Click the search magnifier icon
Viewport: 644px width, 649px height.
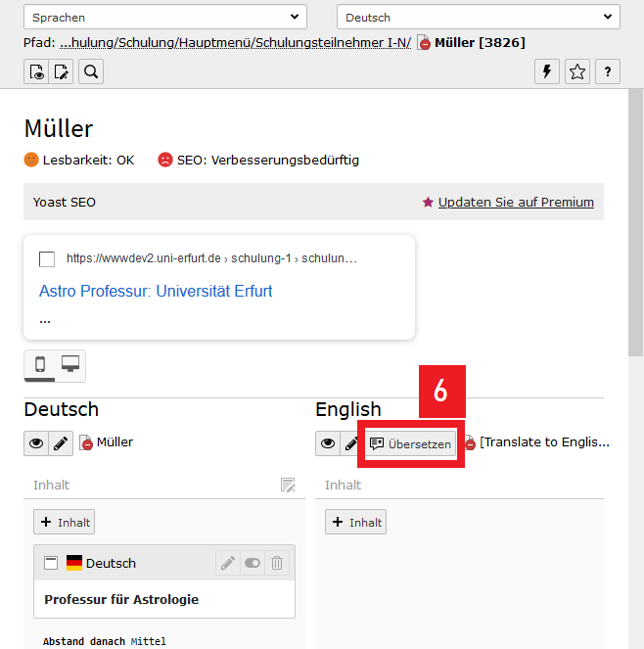(x=91, y=71)
